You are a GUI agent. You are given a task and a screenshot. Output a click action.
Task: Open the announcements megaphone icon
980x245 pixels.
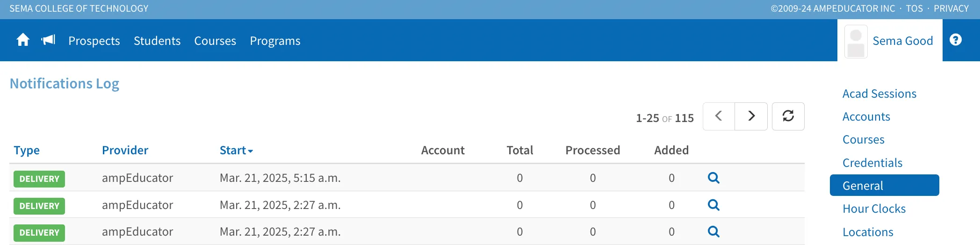click(x=48, y=40)
